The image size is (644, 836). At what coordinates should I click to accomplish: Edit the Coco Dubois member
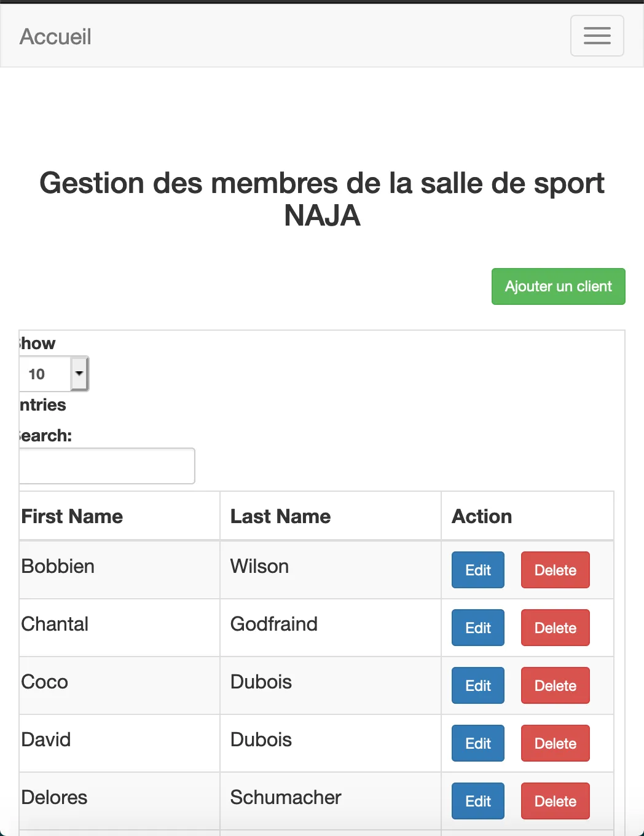click(477, 685)
